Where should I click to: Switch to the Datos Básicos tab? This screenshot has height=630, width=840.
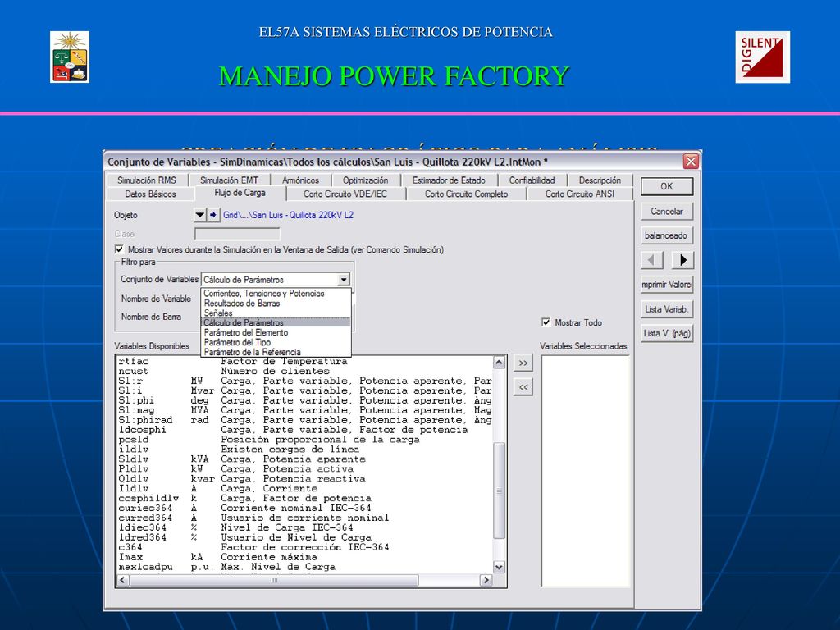[x=151, y=194]
